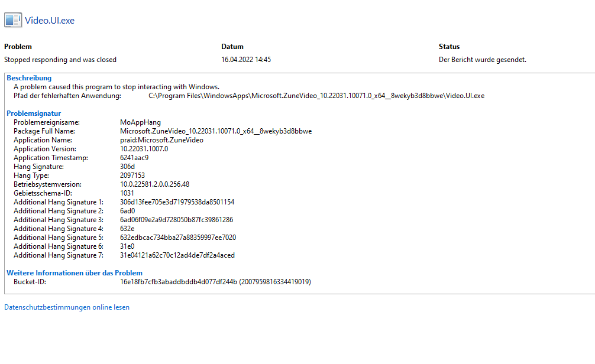The height and width of the screenshot is (364, 595).
Task: Click the 'Additional Hang Signature 1:' label
Action: click(x=59, y=202)
